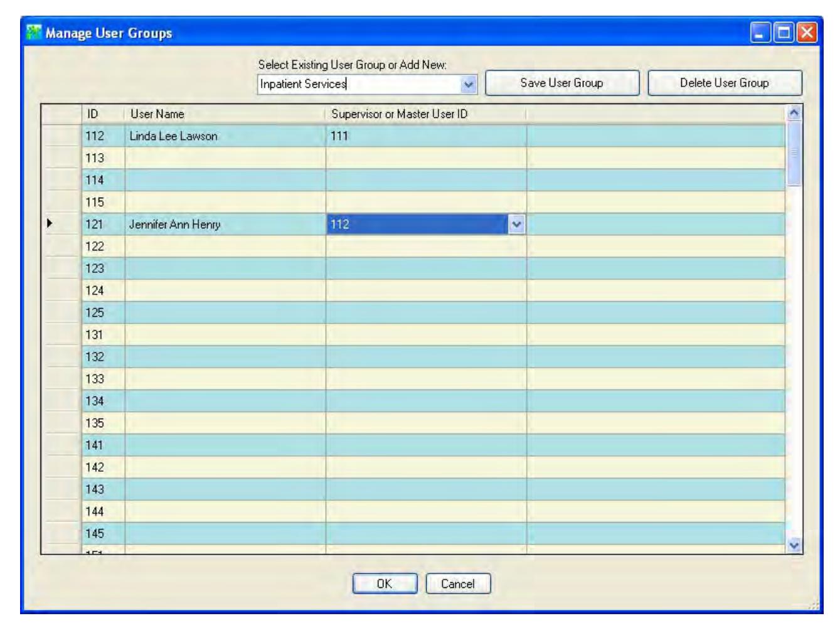Click the scrollbar down arrow
The height and width of the screenshot is (633, 840).
pos(794,545)
